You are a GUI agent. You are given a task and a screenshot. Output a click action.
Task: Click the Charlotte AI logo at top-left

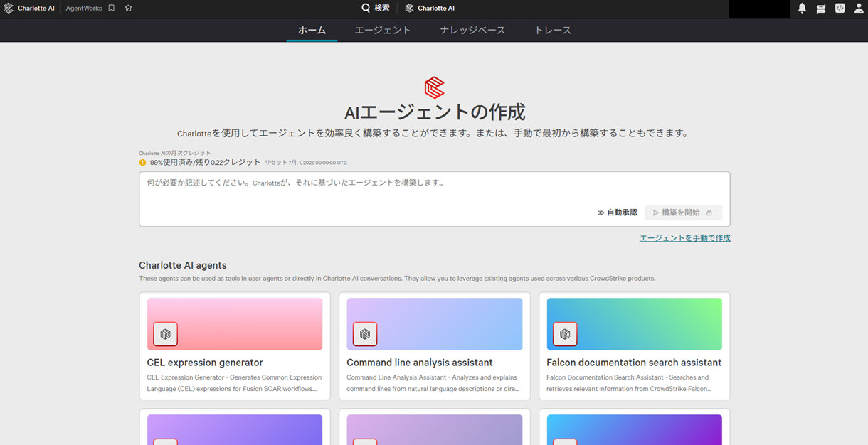tap(9, 9)
